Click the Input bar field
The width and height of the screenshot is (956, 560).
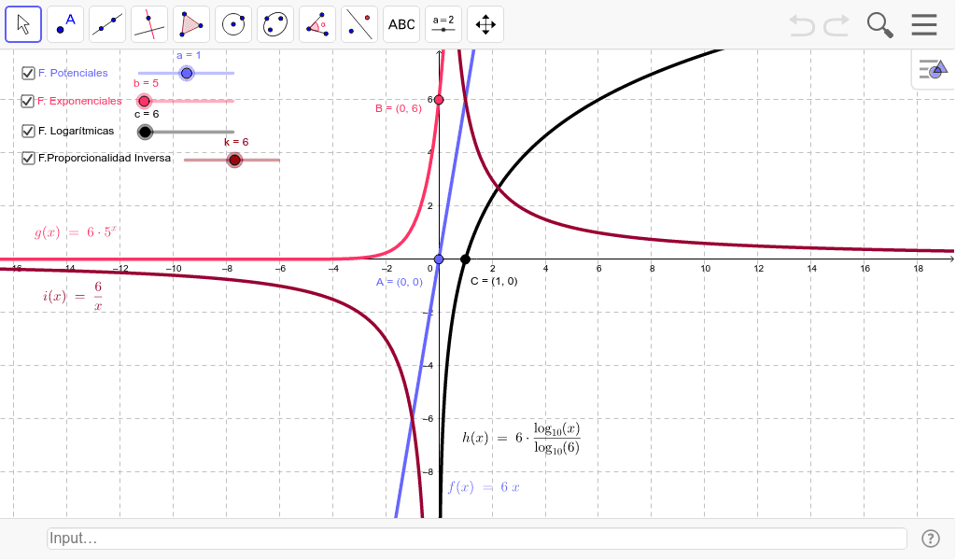pyautogui.click(x=477, y=539)
